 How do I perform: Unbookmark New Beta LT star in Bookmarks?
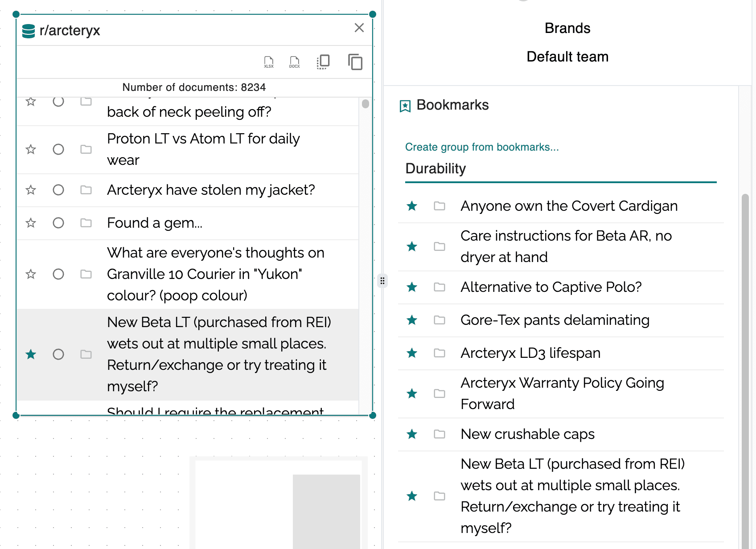click(x=412, y=496)
